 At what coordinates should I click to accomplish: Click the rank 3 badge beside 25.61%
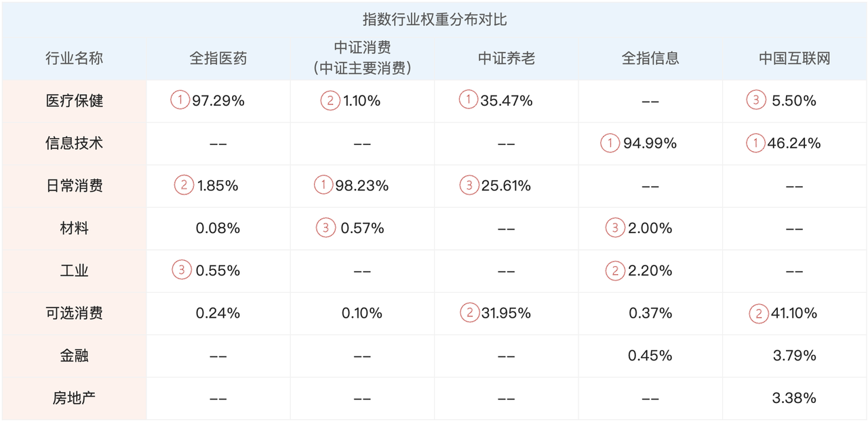click(469, 186)
